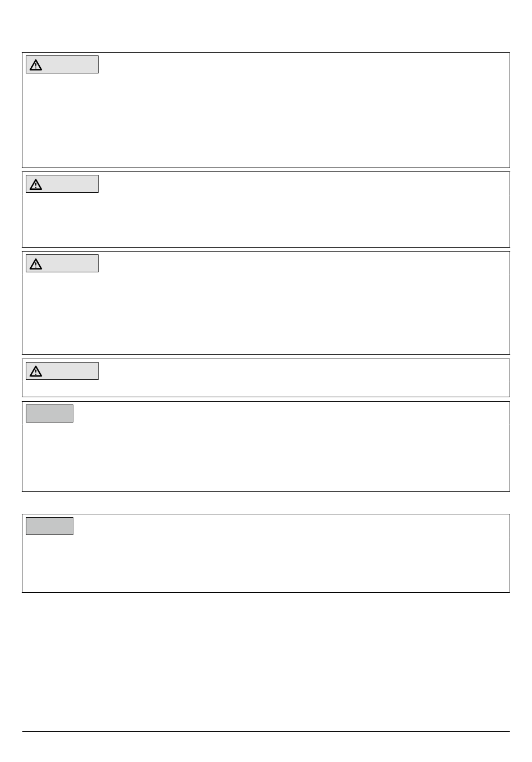Select the light gray label field in the fourth box
This screenshot has height=762, width=532.
coord(62,371)
